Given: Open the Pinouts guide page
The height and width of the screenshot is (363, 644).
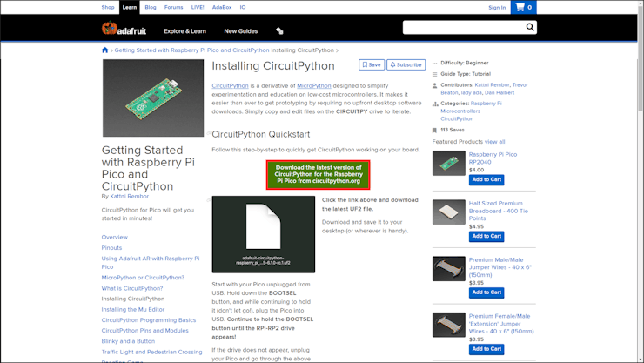Looking at the screenshot, I should (111, 247).
